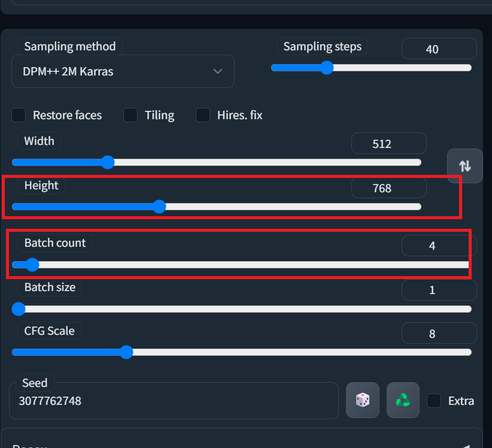Click the swap width and height icon
492x448 pixels.
(465, 166)
